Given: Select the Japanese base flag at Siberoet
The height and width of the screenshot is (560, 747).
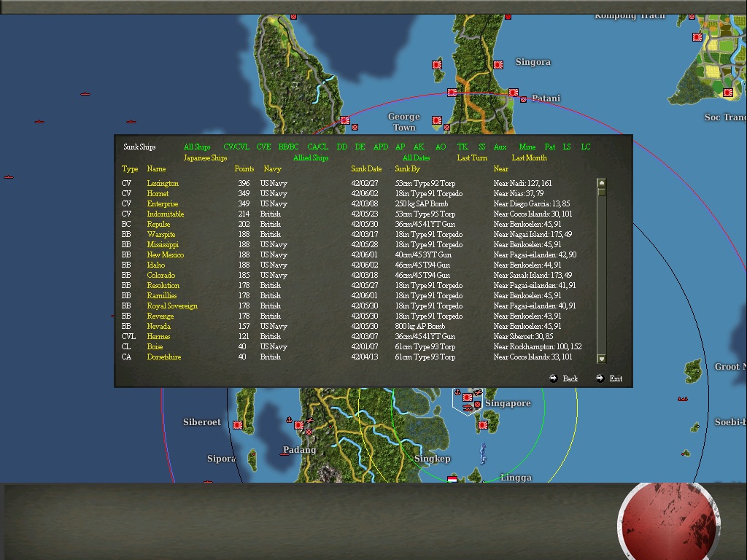Looking at the screenshot, I should (x=238, y=425).
